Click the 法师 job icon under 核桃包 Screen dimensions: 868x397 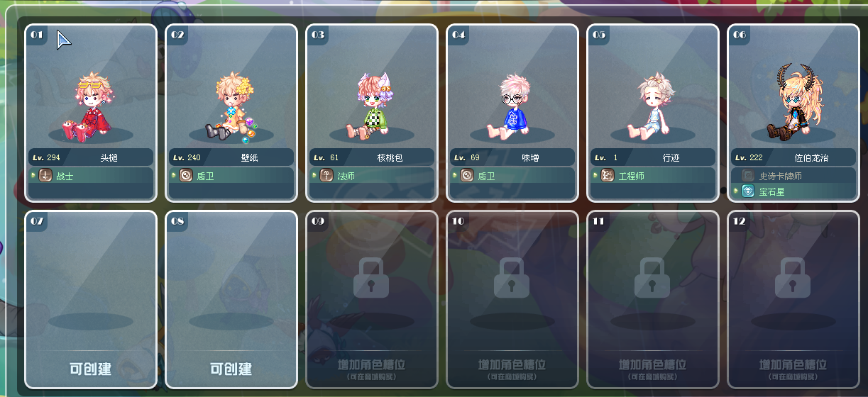(326, 175)
